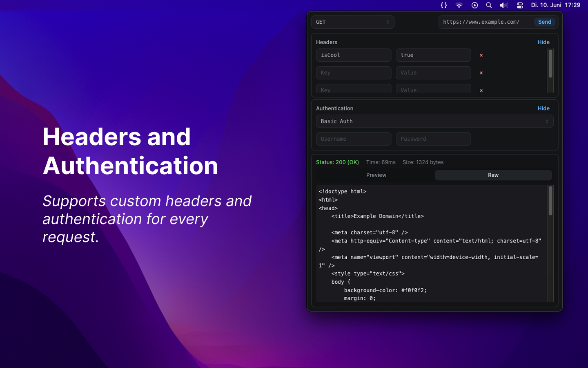Click the URL field with https://www.example.com/
588x368 pixels.
486,22
